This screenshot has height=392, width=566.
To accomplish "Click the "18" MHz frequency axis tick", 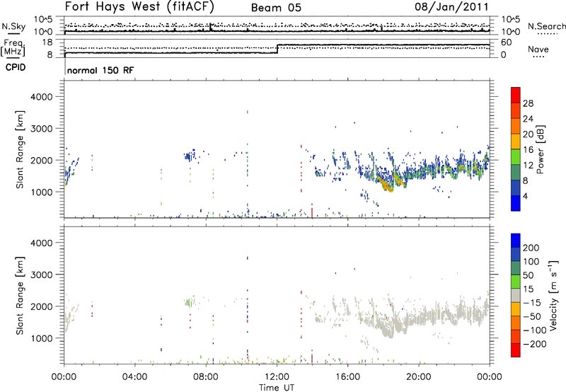I will pyautogui.click(x=48, y=42).
